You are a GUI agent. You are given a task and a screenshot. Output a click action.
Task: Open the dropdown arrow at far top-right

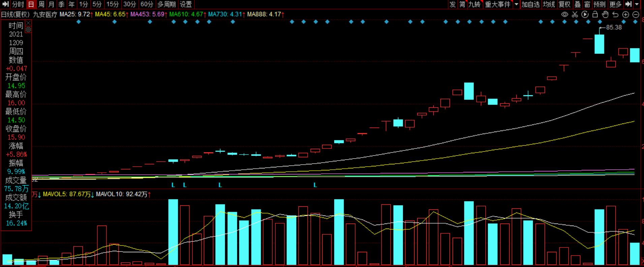click(637, 4)
